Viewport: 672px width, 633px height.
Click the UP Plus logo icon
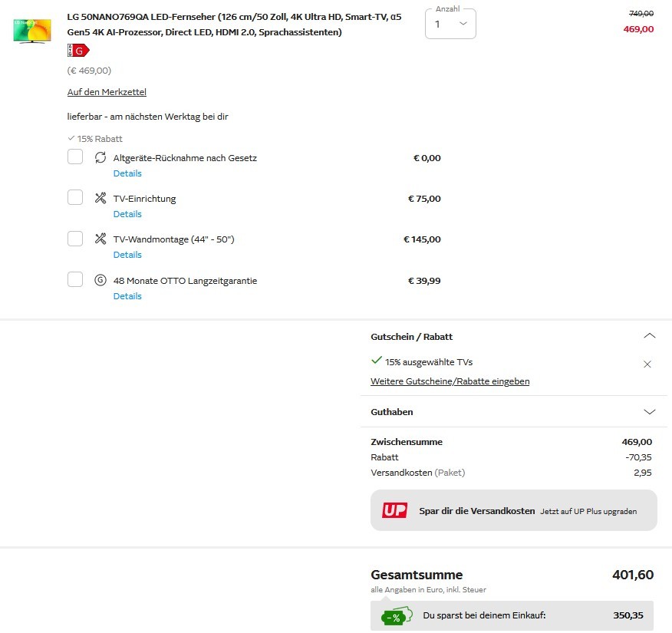395,510
